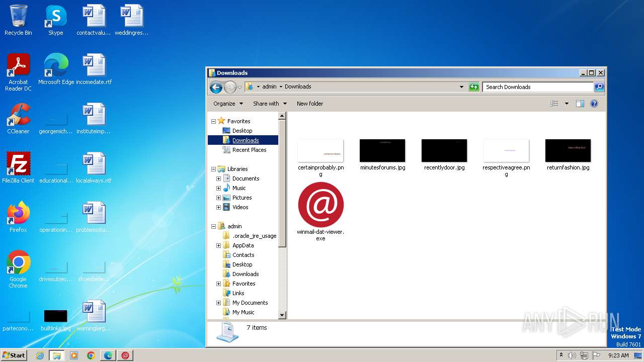The height and width of the screenshot is (362, 644).
Task: Click the File Explorer taskbar button
Action: click(x=57, y=355)
